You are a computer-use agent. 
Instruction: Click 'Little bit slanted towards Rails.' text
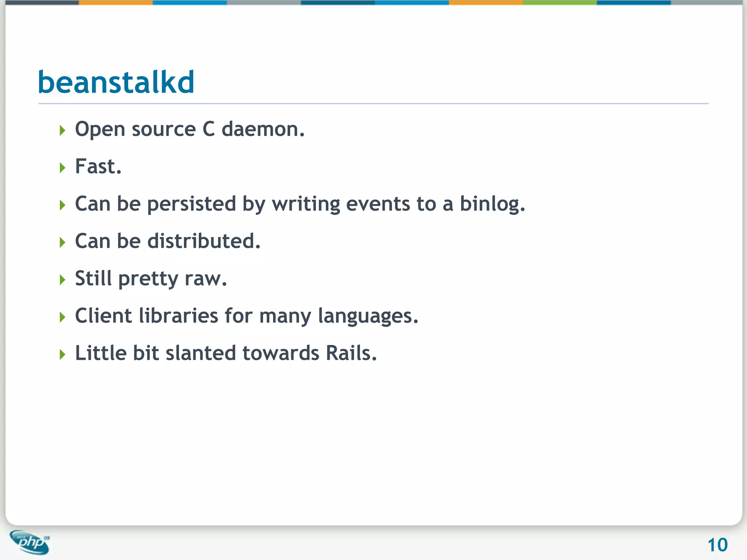226,353
